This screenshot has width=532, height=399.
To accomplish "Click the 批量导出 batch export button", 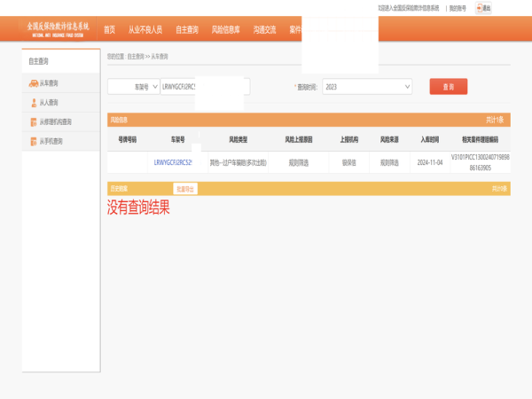I will [x=185, y=189].
